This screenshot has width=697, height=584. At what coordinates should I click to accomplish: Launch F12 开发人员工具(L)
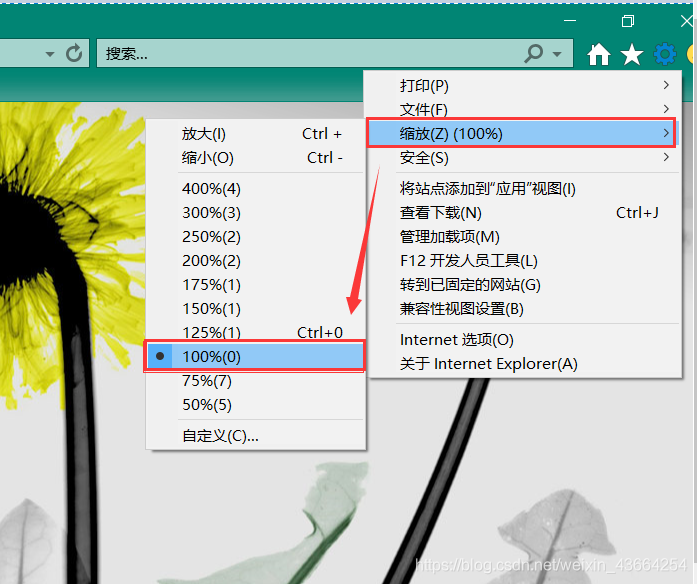523,261
